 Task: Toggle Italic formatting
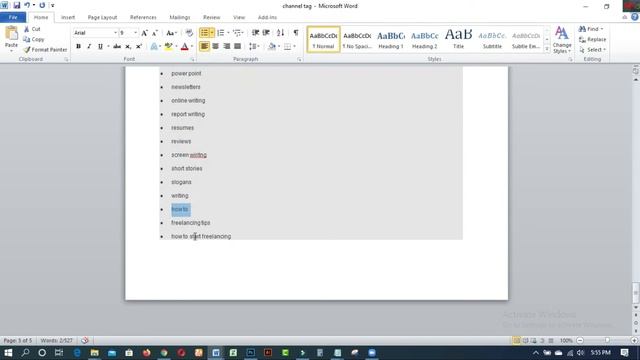tap(89, 47)
